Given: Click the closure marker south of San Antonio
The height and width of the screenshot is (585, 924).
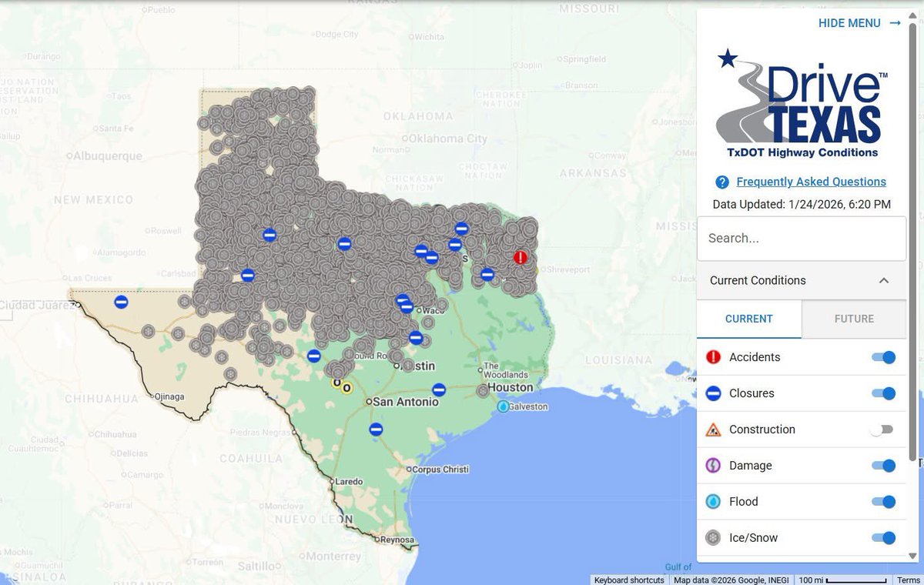Looking at the screenshot, I should 376,429.
